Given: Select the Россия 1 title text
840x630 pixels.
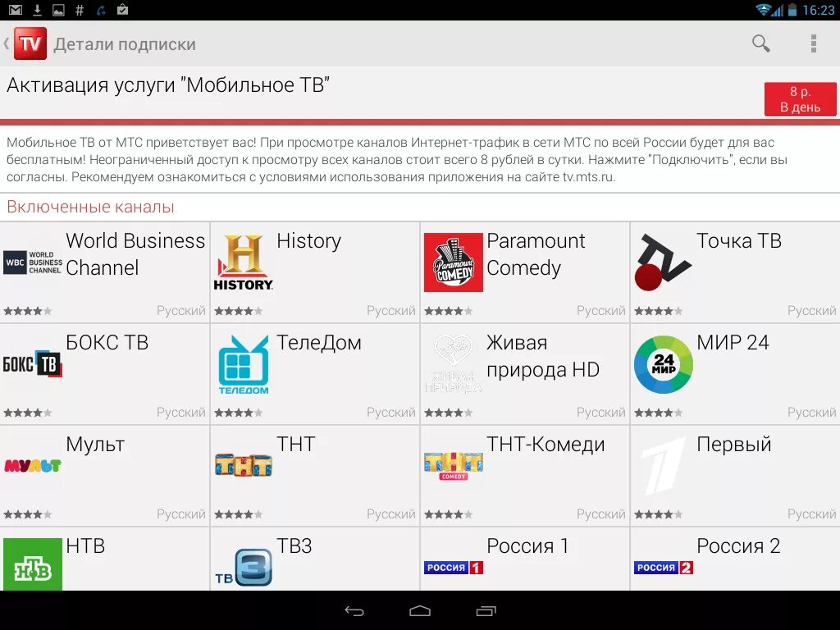Looking at the screenshot, I should click(x=527, y=546).
